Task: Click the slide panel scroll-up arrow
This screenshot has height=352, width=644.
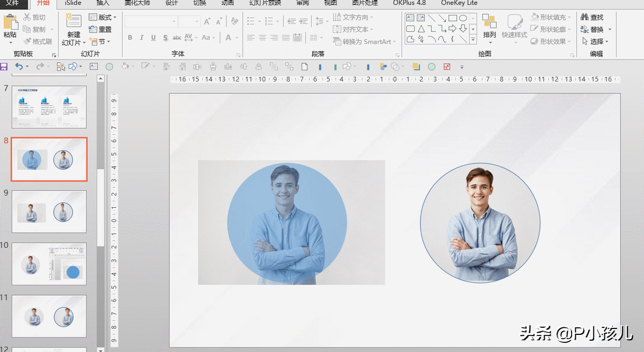Action: [x=100, y=79]
